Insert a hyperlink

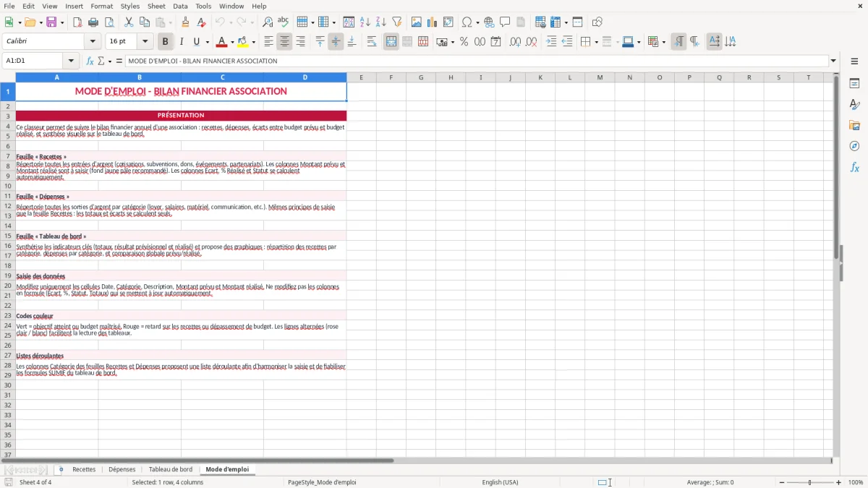[489, 22]
